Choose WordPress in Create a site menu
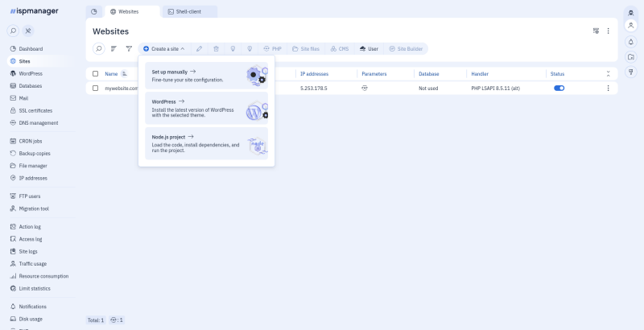644x330 pixels. tap(206, 108)
